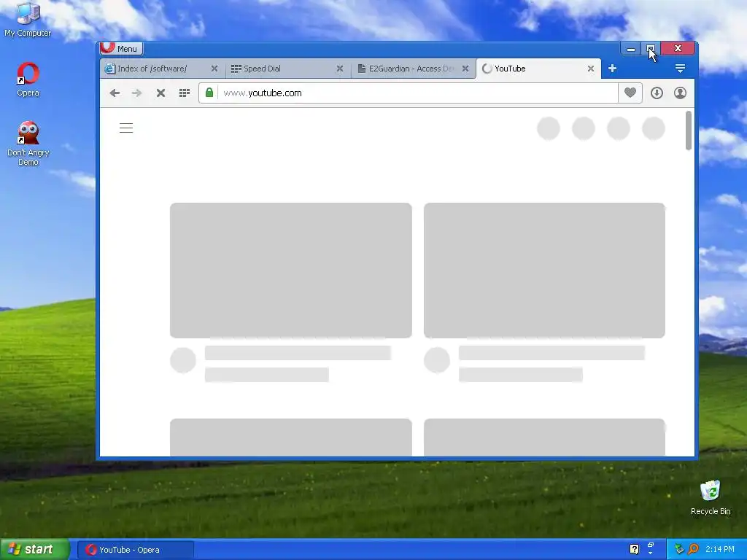Bookmark page with the heart icon
This screenshot has height=560, width=747.
pos(630,93)
